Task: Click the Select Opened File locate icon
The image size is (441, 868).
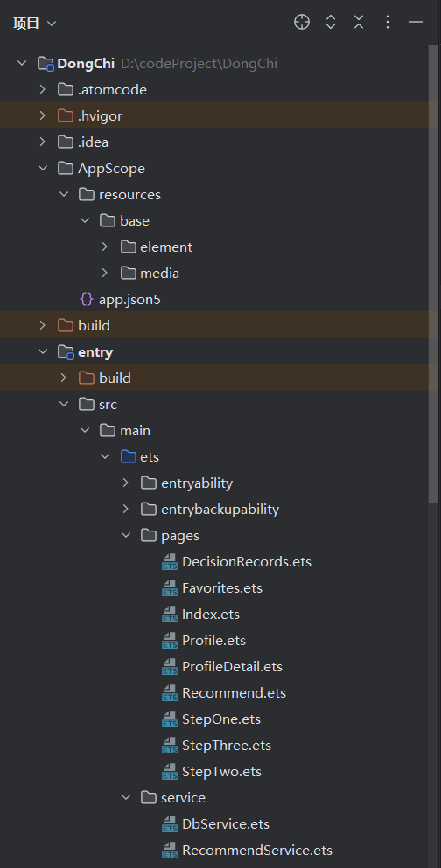Action: coord(301,22)
